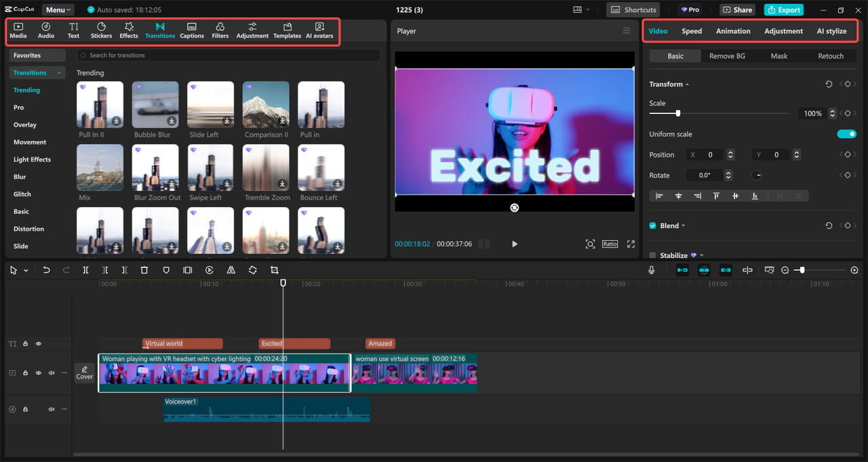The height and width of the screenshot is (462, 868).
Task: Click the Scale slider handle
Action: tap(677, 114)
